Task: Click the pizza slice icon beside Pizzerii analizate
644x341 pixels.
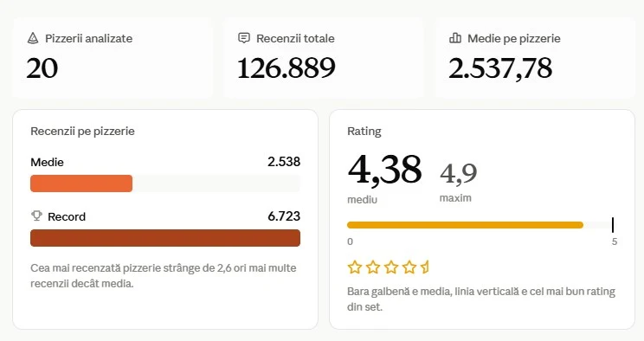Action: coord(33,39)
